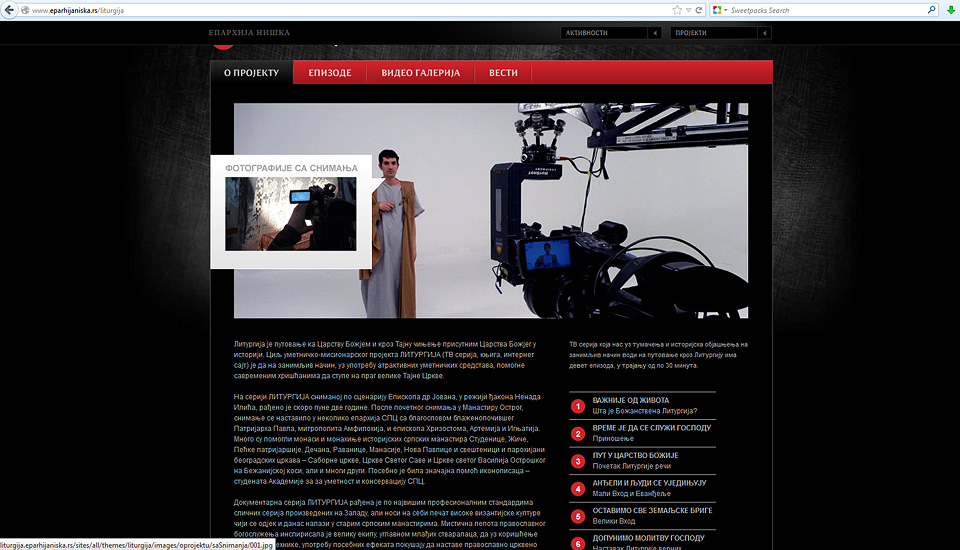Bookmark this page with the star icon
Viewport: 960px width, 550px height.
(x=677, y=10)
